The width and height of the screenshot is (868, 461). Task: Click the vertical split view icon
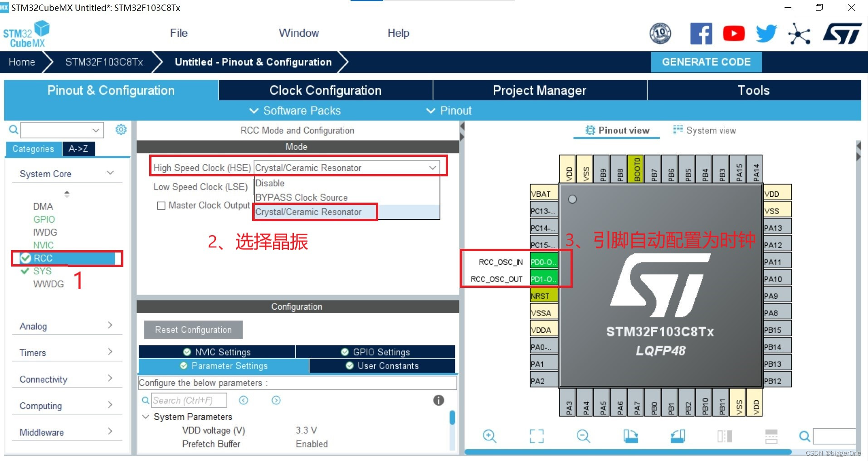pyautogui.click(x=725, y=436)
